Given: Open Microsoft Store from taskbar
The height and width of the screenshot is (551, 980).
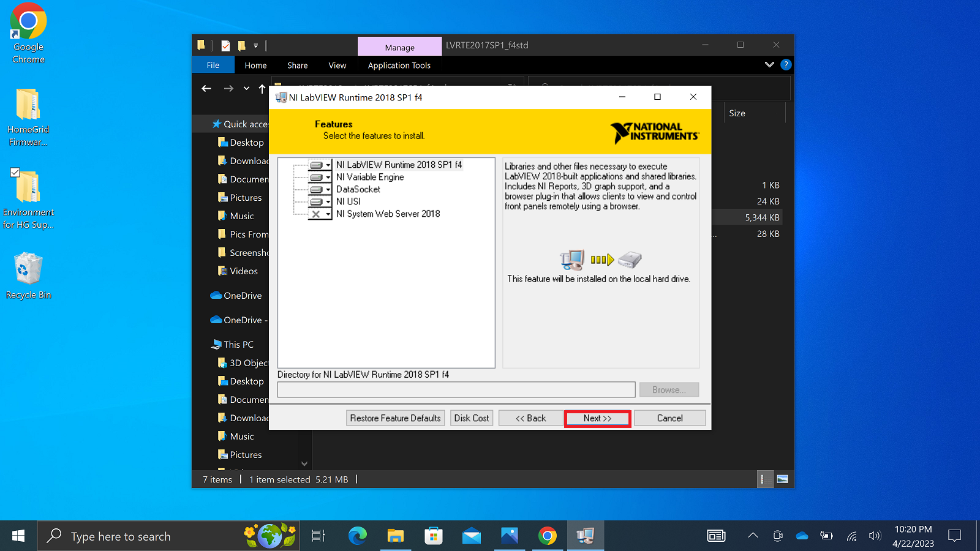Looking at the screenshot, I should click(433, 536).
